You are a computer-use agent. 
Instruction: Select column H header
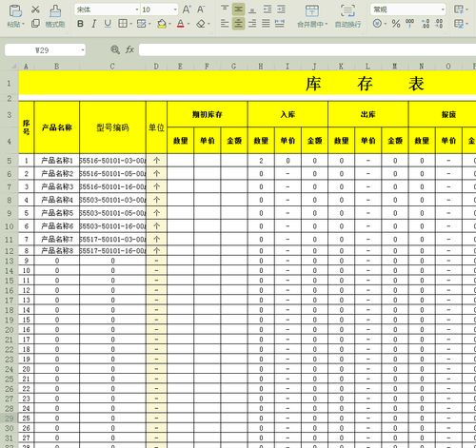click(x=261, y=67)
